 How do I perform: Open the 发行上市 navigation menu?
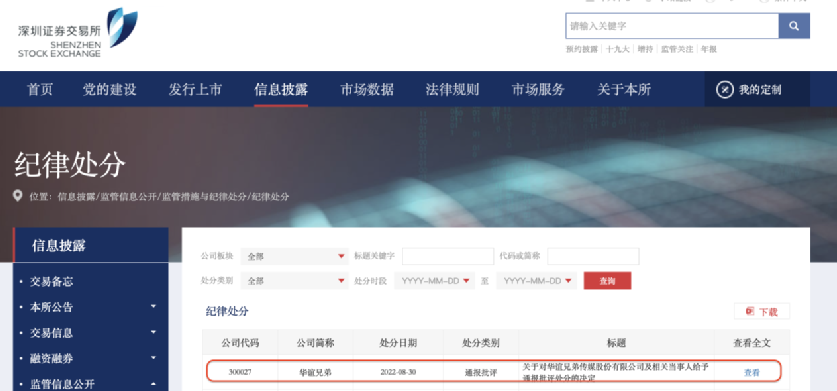[195, 89]
